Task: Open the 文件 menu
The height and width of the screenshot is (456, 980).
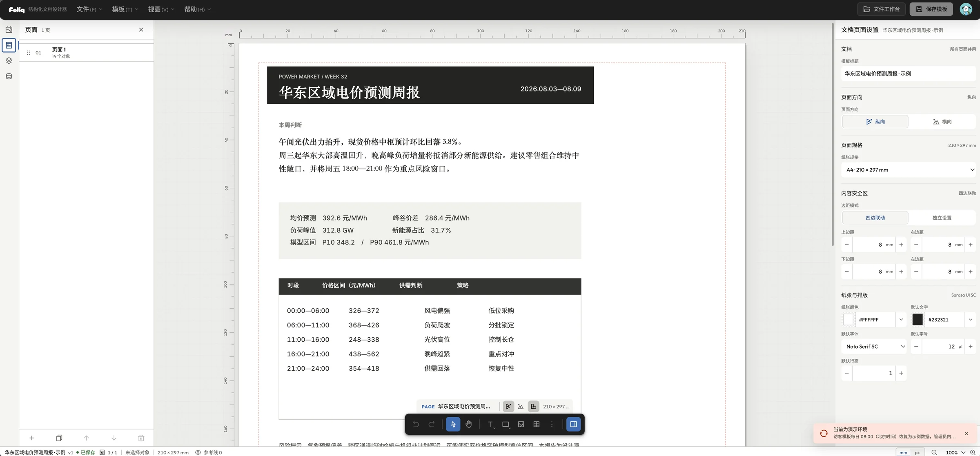Action: [x=89, y=9]
